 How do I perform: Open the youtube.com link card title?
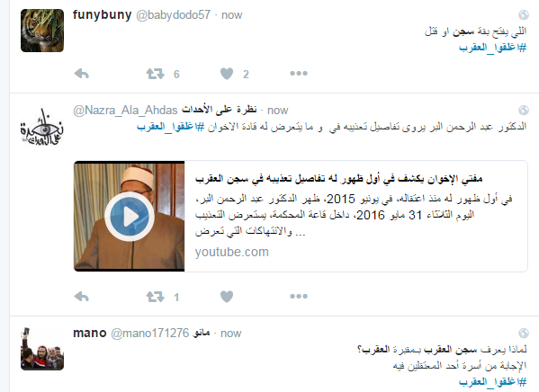click(338, 179)
